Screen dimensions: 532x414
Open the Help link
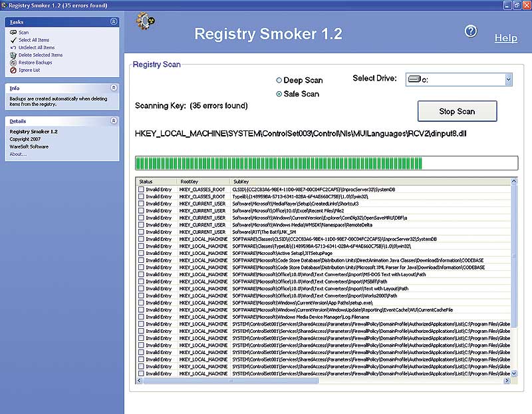pyautogui.click(x=506, y=38)
